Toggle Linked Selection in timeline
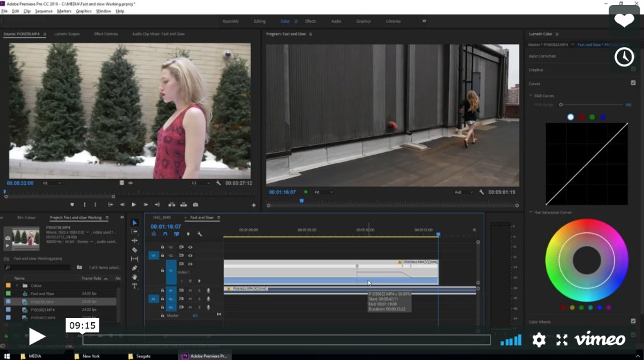 pos(177,234)
